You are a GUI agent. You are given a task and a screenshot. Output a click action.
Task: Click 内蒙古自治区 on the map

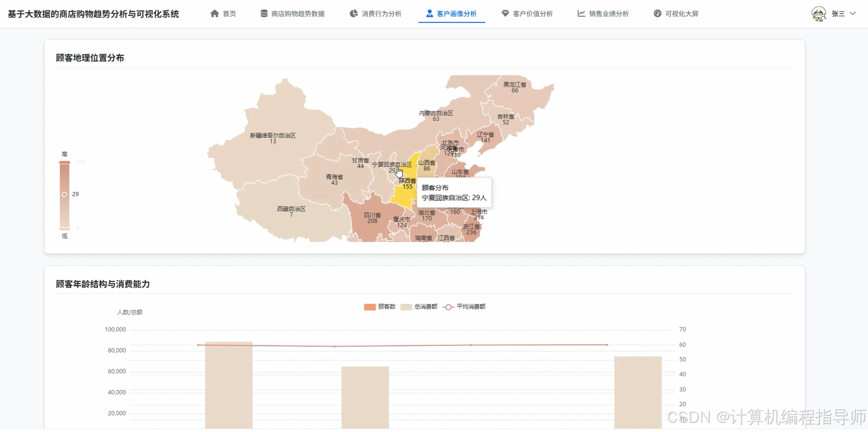pos(436,116)
